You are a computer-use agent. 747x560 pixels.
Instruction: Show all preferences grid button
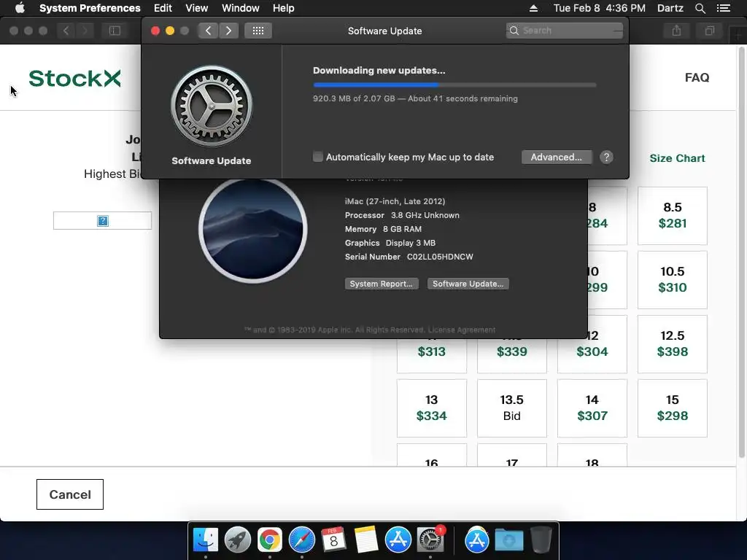pos(258,31)
